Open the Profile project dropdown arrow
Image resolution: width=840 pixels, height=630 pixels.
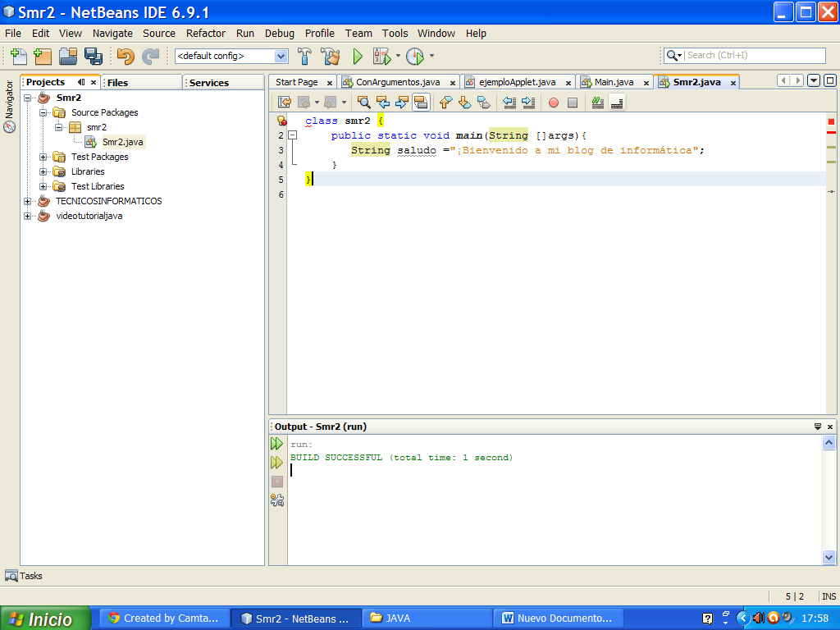[x=431, y=55]
